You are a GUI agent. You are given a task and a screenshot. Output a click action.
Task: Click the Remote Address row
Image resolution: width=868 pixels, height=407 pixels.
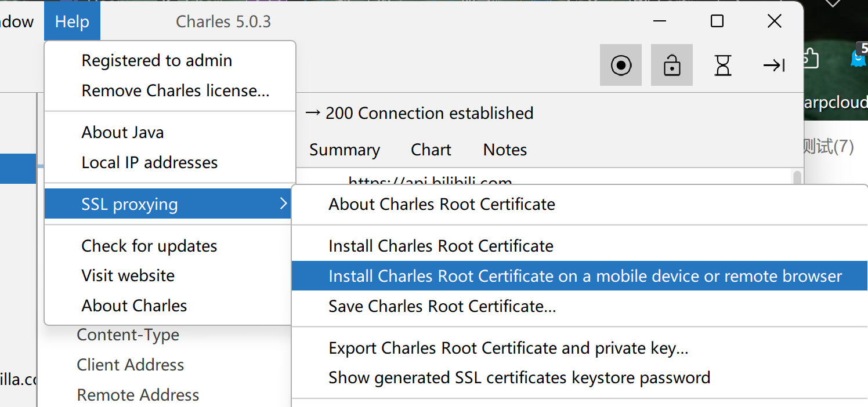tap(138, 395)
